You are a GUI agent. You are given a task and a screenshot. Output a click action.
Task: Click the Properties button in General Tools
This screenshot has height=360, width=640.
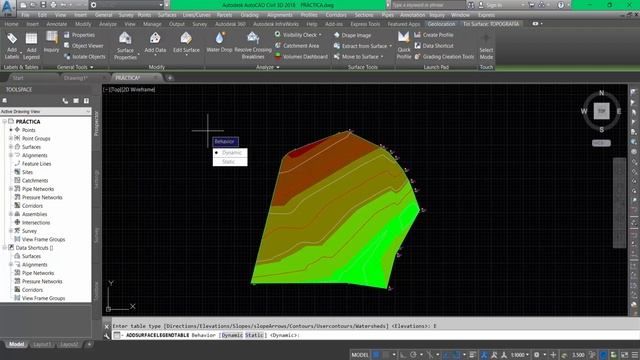coord(79,35)
